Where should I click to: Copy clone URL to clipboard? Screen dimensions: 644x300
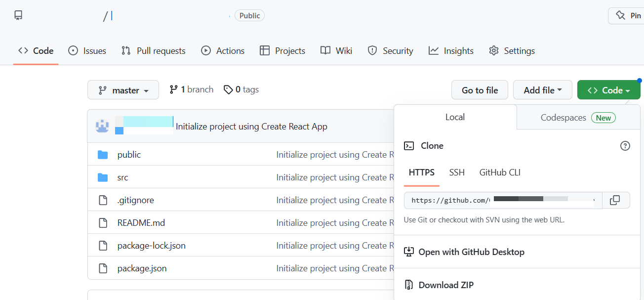pyautogui.click(x=615, y=200)
